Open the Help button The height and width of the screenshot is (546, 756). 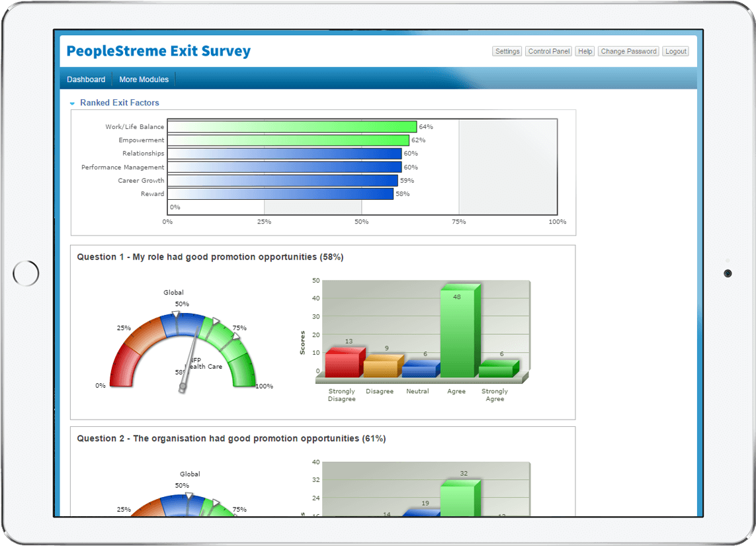click(x=585, y=52)
